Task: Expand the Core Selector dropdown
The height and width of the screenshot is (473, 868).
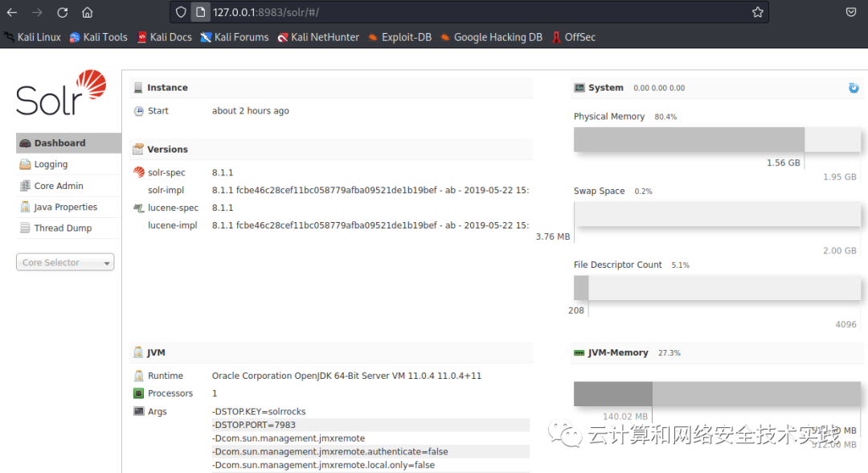Action: coord(65,262)
